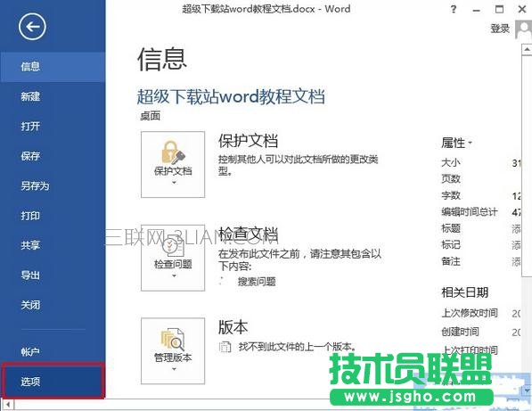
Task: Click the 检查问题 inspect document button
Action: click(173, 258)
